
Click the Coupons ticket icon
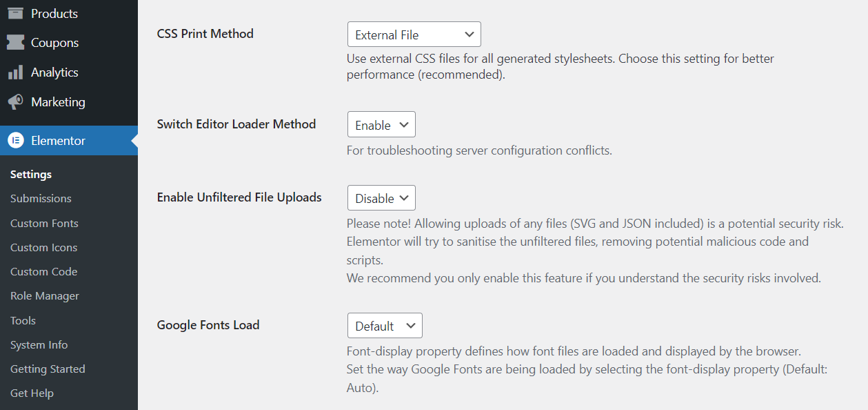(x=15, y=43)
